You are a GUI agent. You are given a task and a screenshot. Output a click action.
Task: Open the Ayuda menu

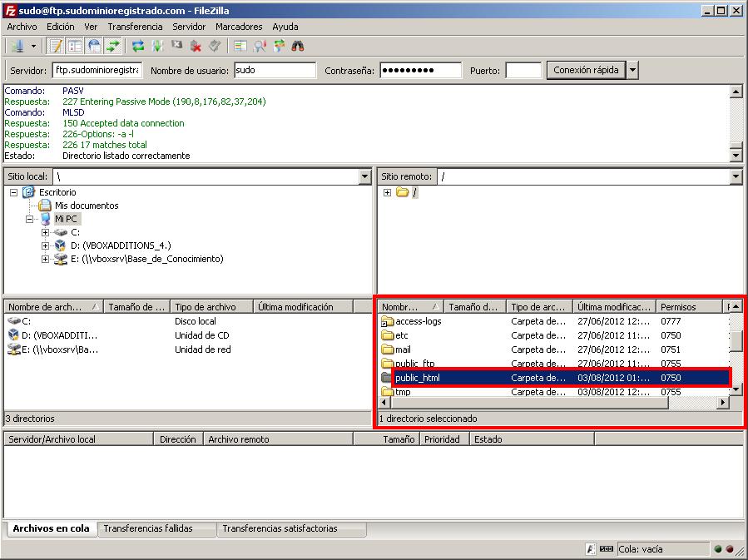(x=285, y=27)
